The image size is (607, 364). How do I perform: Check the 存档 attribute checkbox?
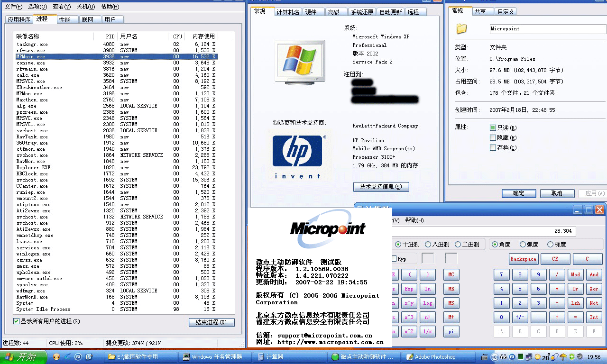493,148
